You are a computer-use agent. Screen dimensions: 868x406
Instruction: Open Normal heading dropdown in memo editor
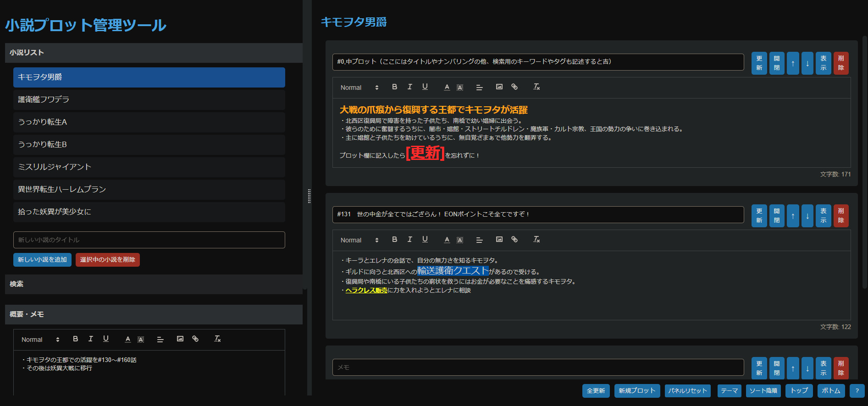[x=40, y=340]
